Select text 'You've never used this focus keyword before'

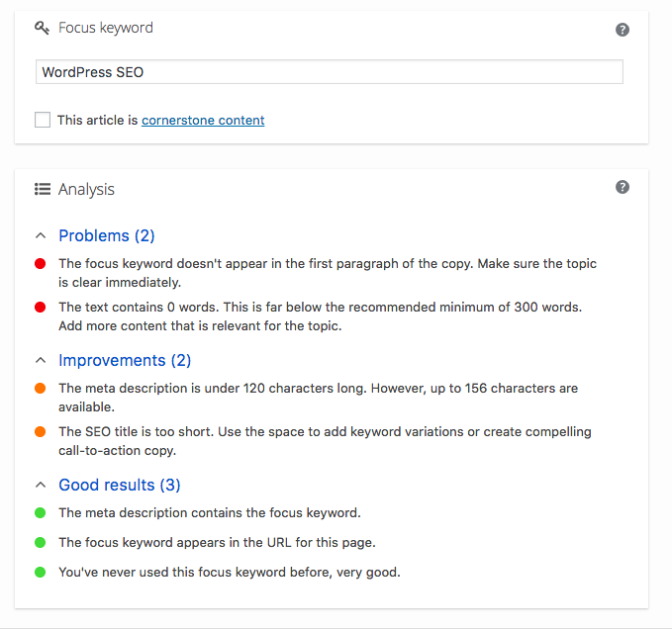click(195, 572)
